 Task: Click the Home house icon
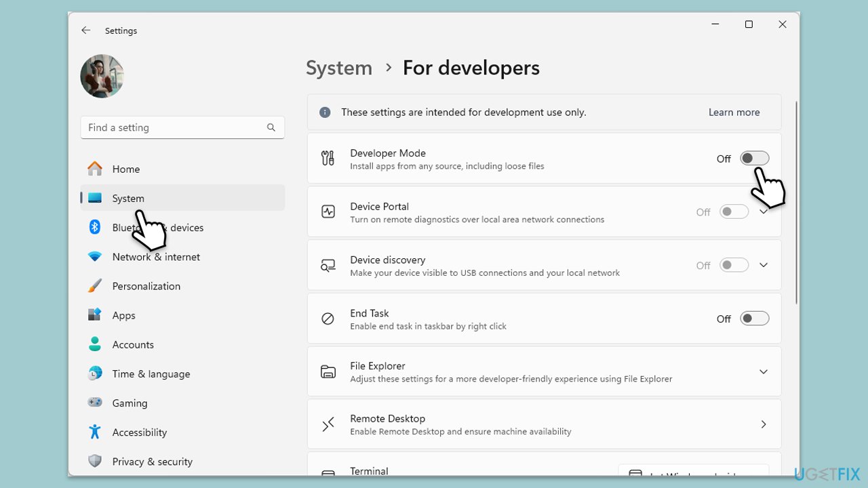[x=95, y=169]
